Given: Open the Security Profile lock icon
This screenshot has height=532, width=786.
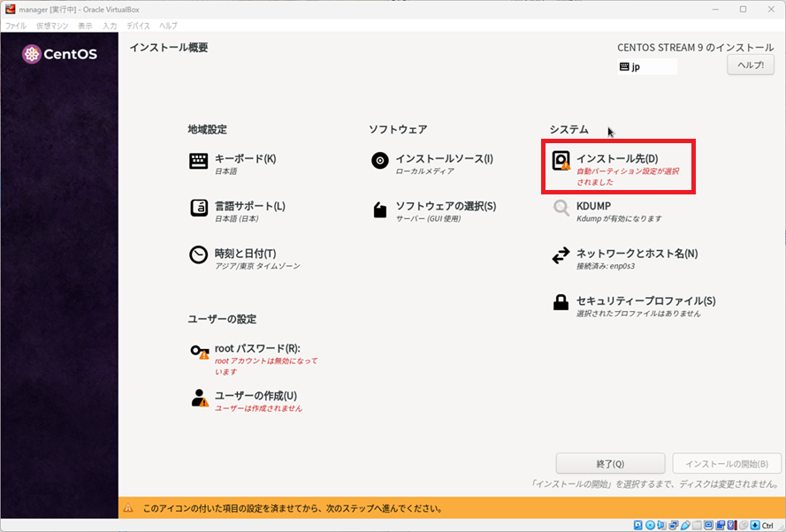Looking at the screenshot, I should (x=561, y=302).
